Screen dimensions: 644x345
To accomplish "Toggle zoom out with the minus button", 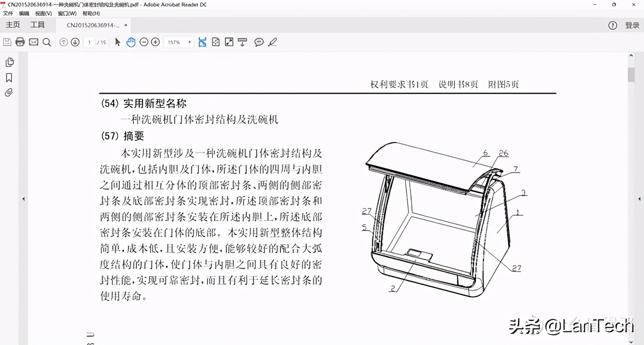I will coord(143,42).
